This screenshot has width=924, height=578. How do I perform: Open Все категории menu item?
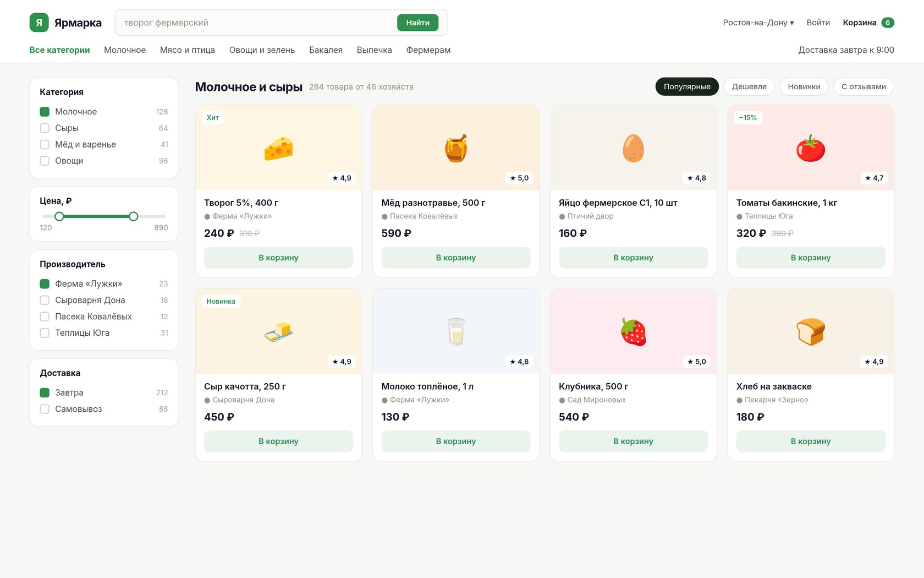click(x=59, y=50)
